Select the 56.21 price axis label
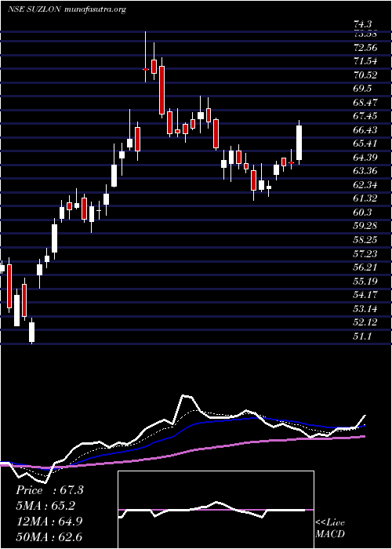Viewport: 392px width, 549px height. click(x=366, y=267)
